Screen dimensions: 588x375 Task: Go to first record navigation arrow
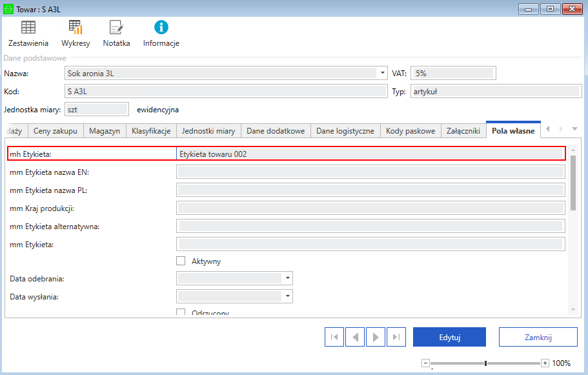pos(334,337)
